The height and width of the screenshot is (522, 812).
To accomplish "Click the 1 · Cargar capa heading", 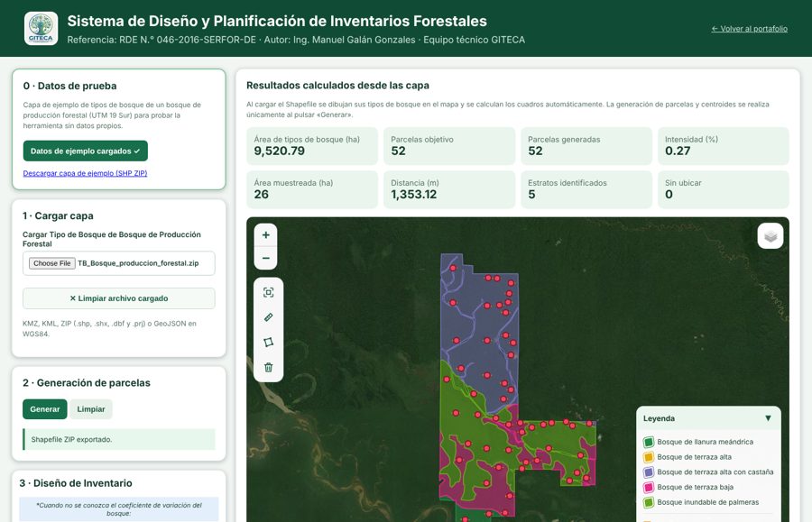I will click(58, 215).
